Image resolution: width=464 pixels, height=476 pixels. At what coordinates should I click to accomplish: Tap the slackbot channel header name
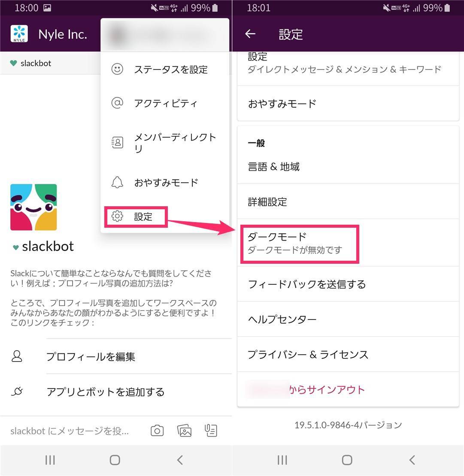pyautogui.click(x=36, y=63)
